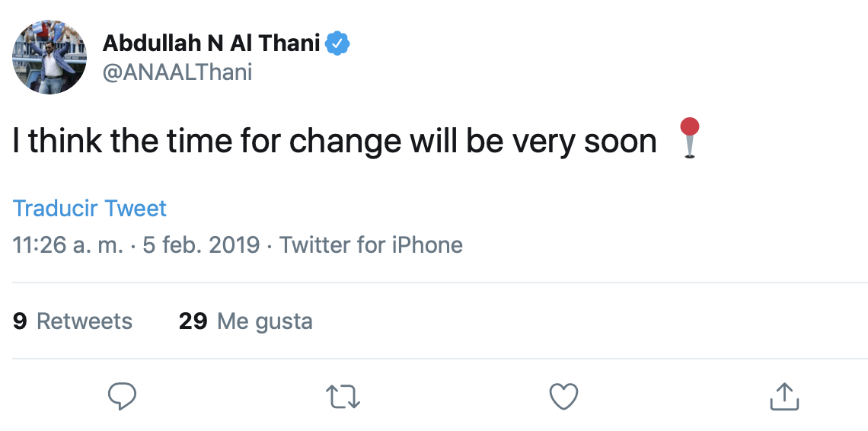Click the number 9 beside Retweets

point(21,321)
